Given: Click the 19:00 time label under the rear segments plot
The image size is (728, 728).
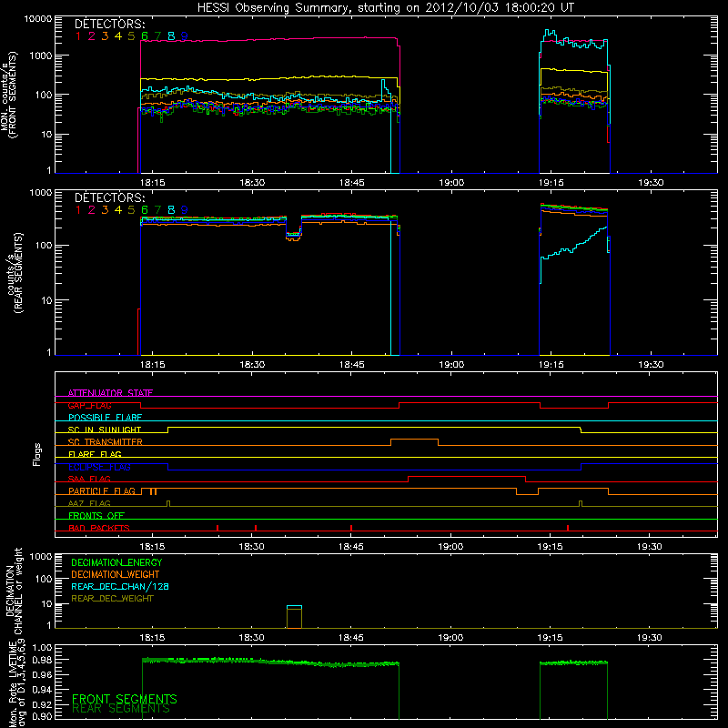Looking at the screenshot, I should pos(451,365).
